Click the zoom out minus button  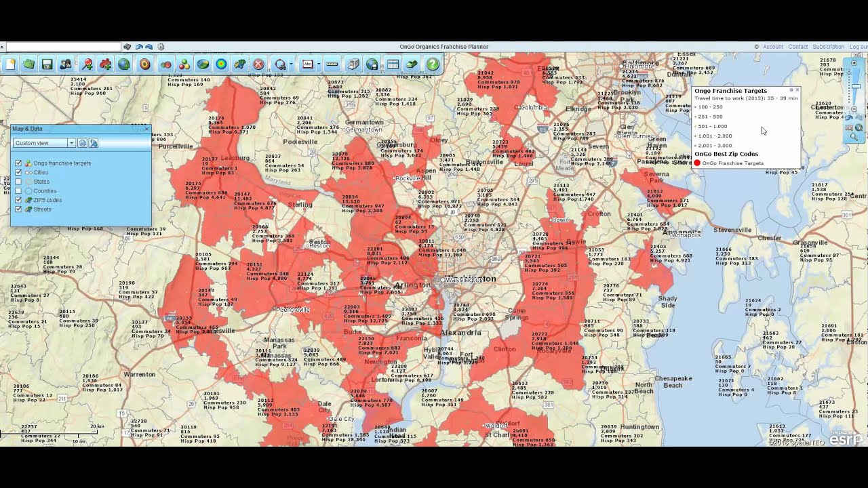coord(854,108)
